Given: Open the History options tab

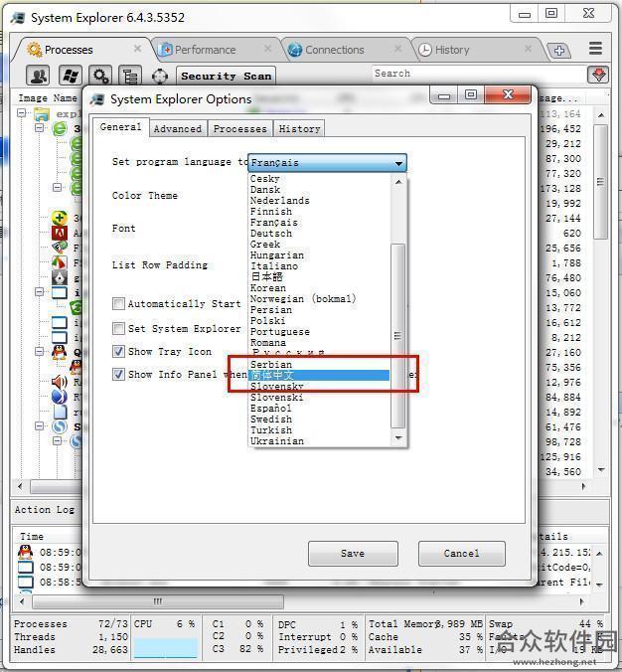Looking at the screenshot, I should (x=299, y=128).
